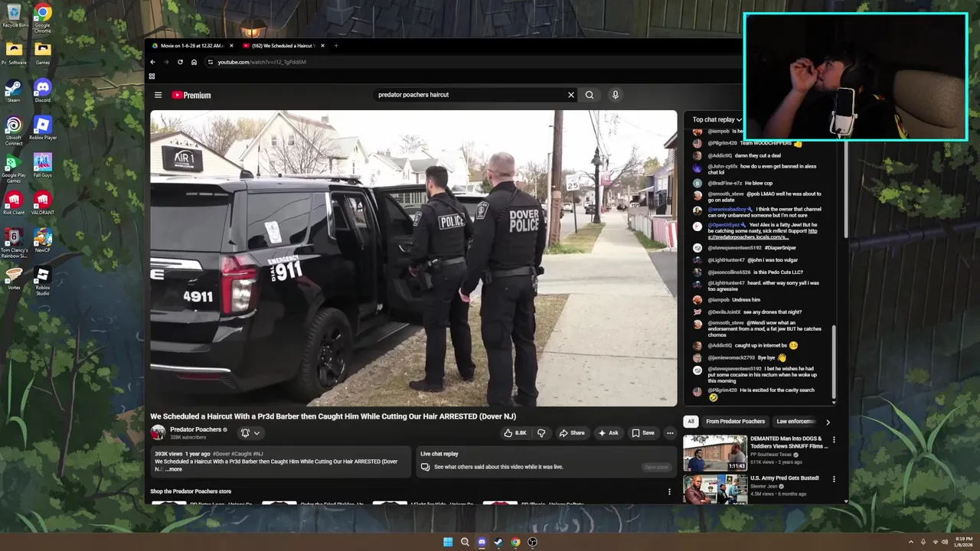Open store shelf options three-dot menu
This screenshot has height=551, width=980.
click(x=669, y=492)
